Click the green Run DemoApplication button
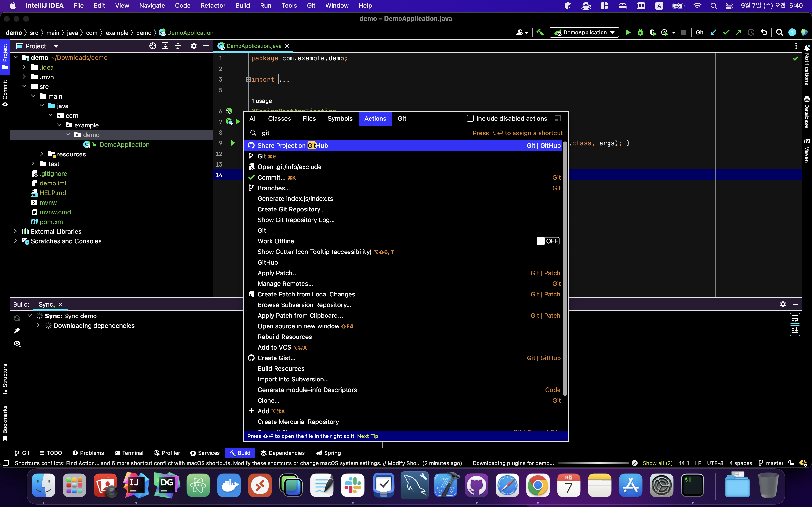This screenshot has height=507, width=812. pos(628,33)
